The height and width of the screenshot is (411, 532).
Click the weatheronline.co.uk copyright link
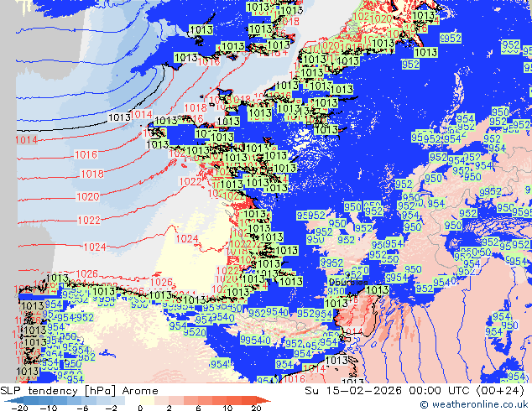click(474, 404)
